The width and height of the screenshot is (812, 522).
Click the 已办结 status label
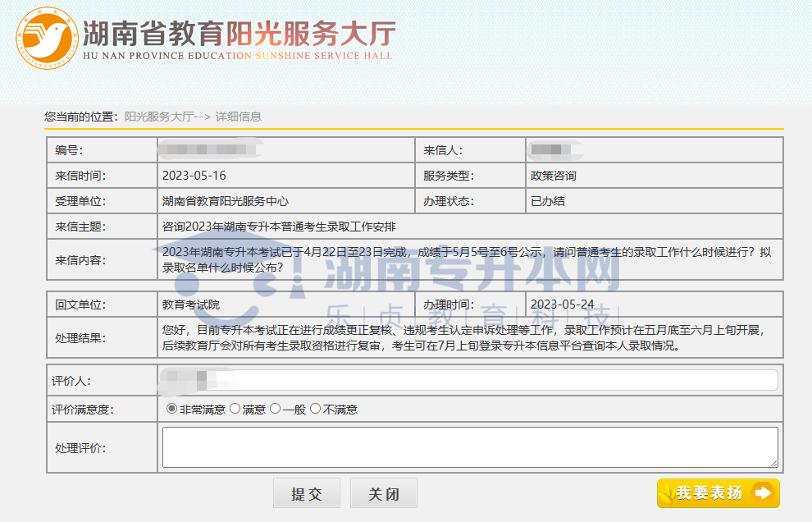[x=548, y=201]
